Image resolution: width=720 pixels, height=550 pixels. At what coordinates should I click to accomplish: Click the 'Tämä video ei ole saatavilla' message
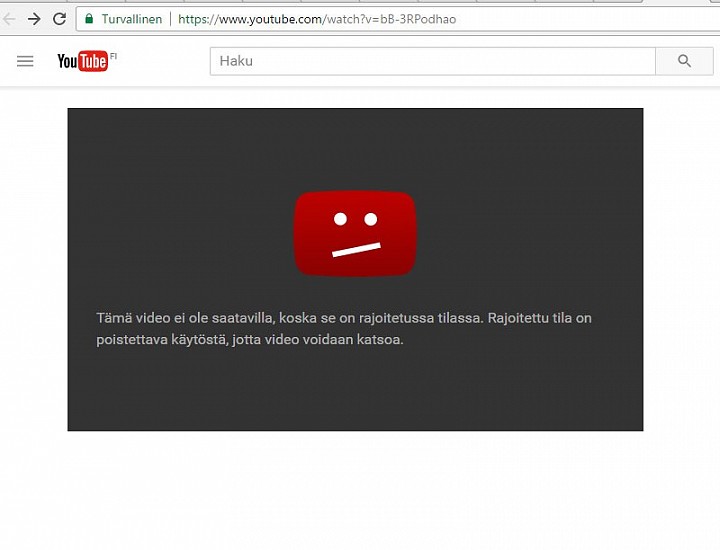click(344, 329)
